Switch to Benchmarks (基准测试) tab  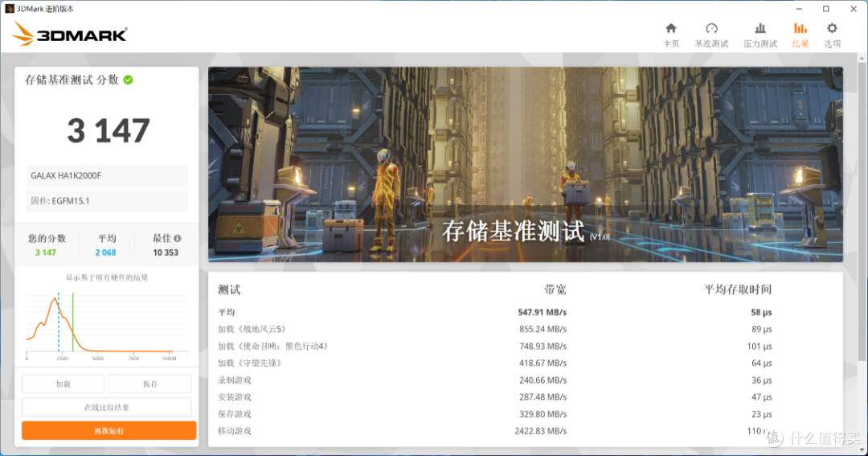[x=711, y=35]
